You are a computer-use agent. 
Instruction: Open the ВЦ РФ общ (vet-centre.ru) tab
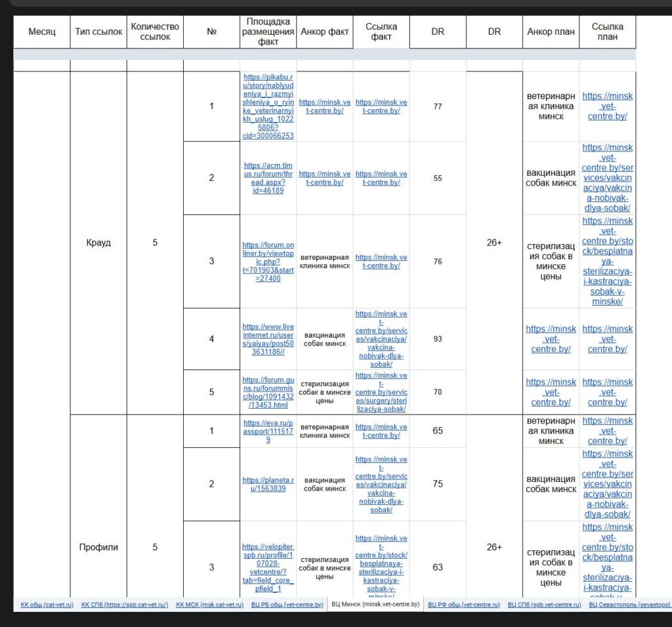point(464,605)
